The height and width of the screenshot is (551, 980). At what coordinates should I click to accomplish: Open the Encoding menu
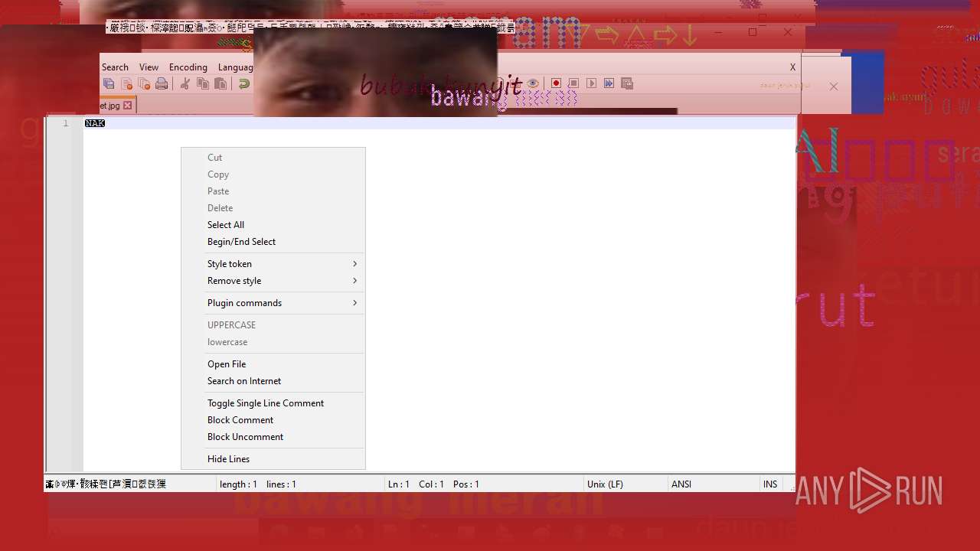coord(188,67)
